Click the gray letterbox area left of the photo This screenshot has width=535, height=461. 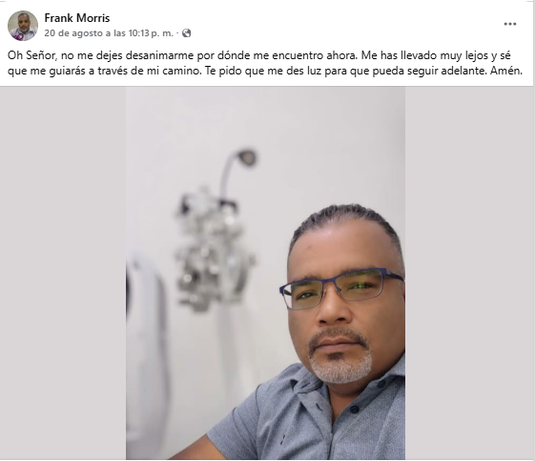63,273
